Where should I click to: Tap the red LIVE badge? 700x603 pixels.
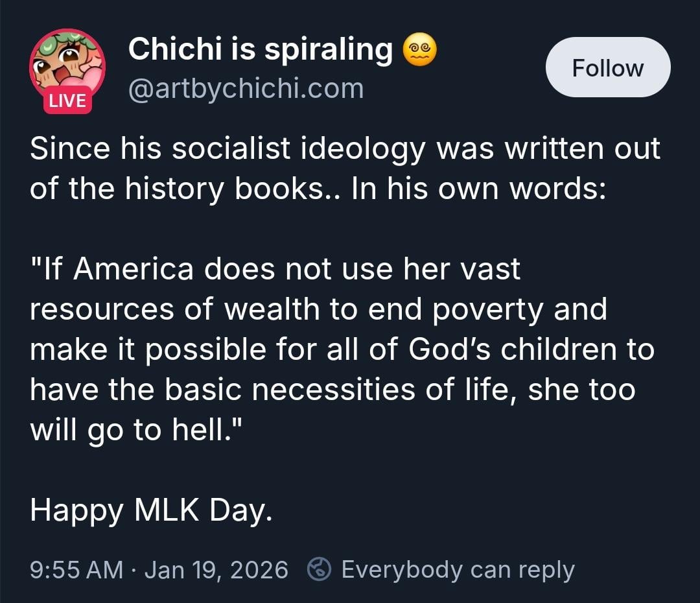(67, 100)
